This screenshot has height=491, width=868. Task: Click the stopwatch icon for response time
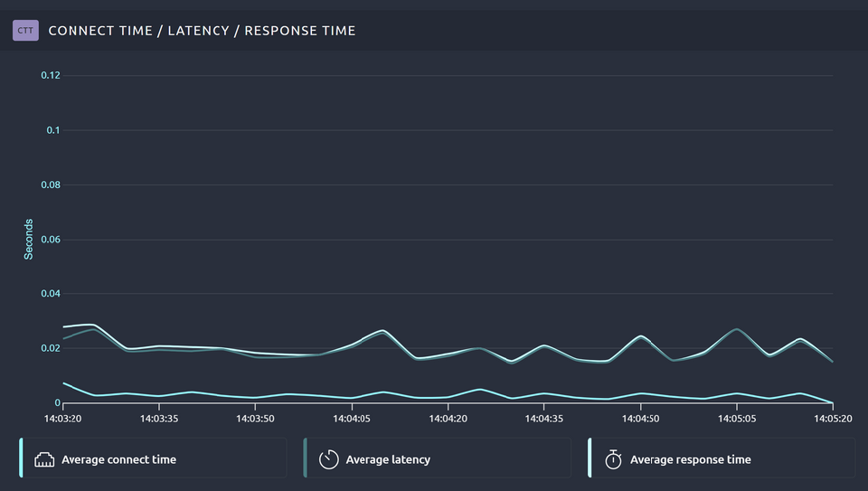click(613, 459)
